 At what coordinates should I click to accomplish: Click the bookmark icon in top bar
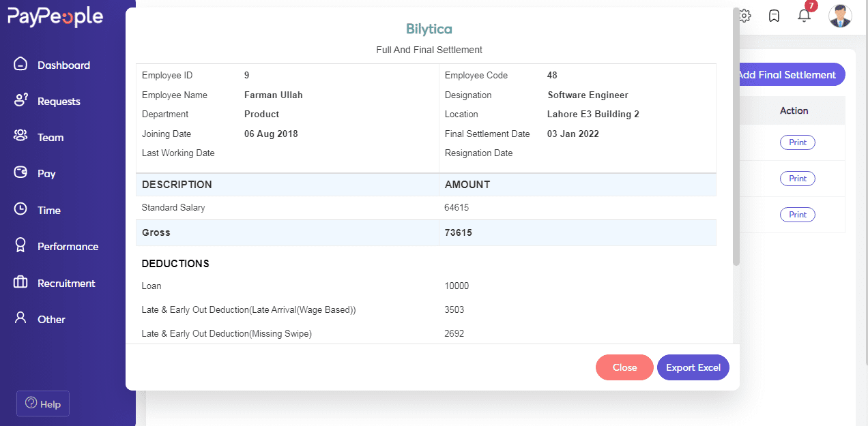point(774,16)
